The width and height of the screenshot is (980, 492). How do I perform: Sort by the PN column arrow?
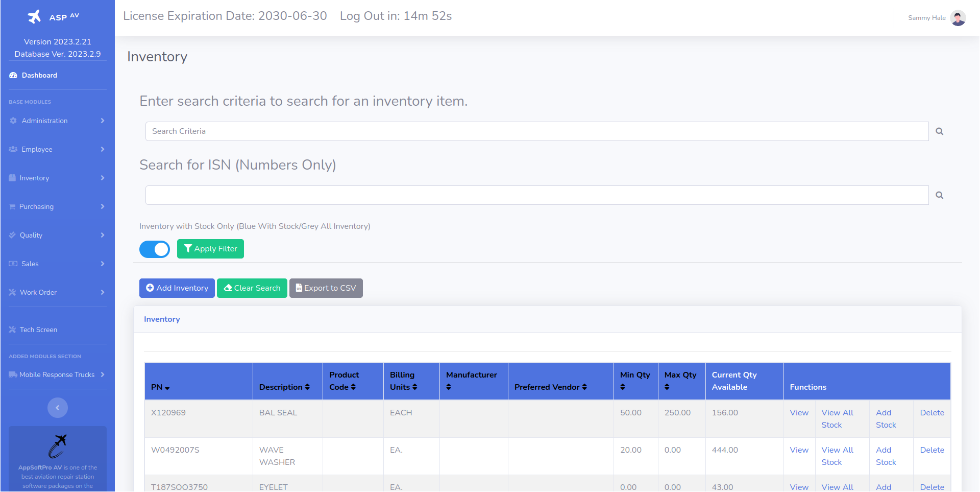click(167, 388)
